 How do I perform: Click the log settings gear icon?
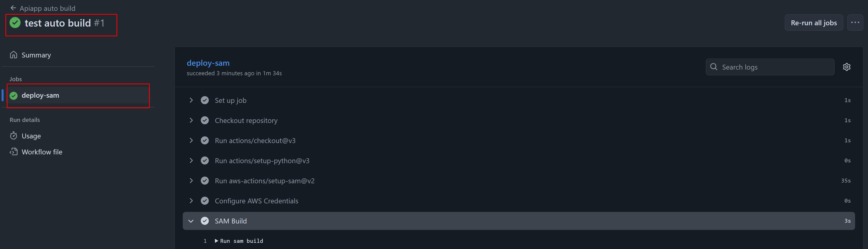click(x=846, y=67)
